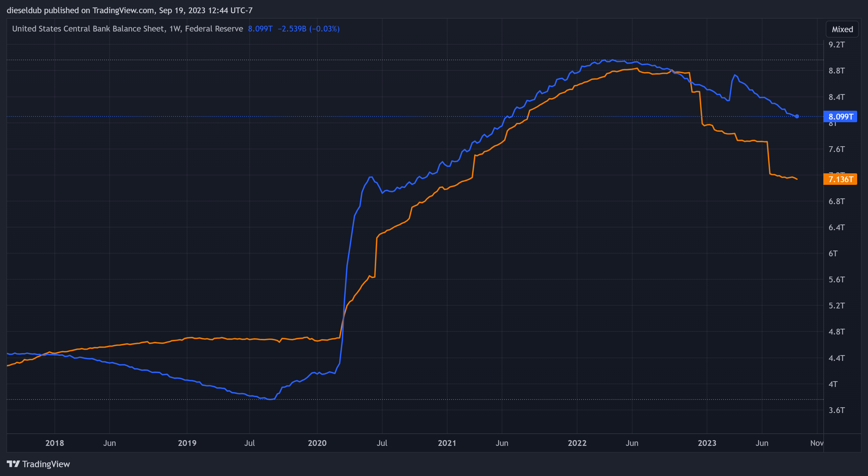Click the '2022' time axis label
This screenshot has height=476, width=868.
click(577, 443)
